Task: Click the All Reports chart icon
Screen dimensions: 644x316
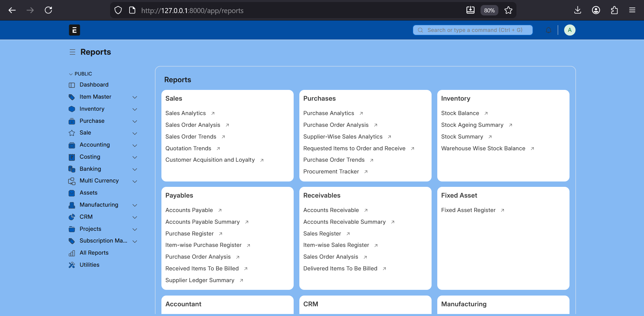Action: (72, 253)
